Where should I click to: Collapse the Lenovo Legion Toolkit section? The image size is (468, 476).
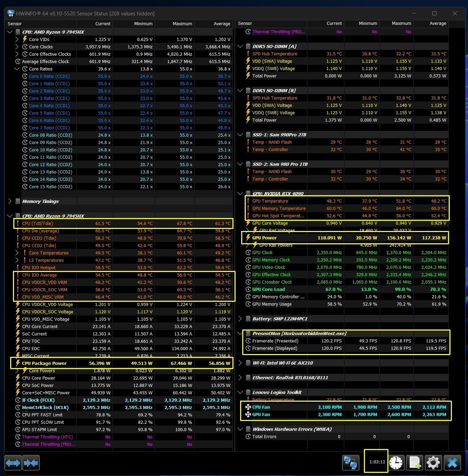(x=240, y=393)
